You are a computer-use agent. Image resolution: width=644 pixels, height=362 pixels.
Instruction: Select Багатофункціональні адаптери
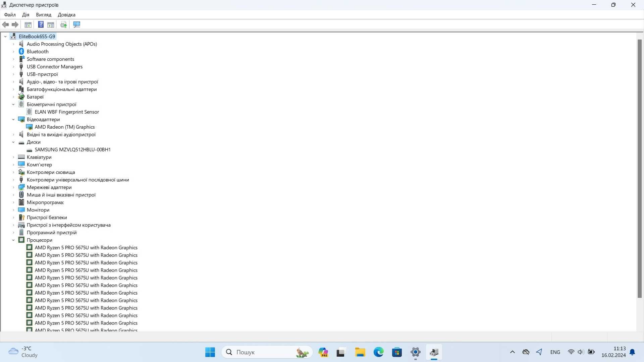tap(62, 89)
